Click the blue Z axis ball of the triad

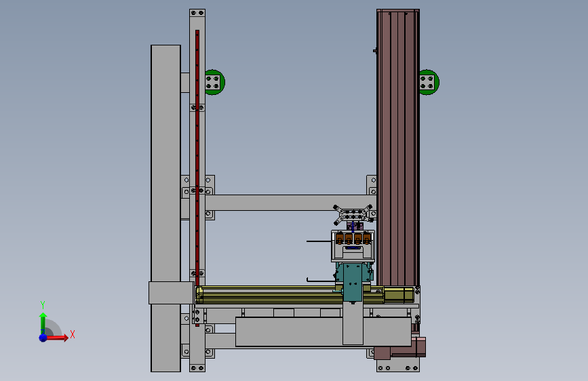(43, 338)
